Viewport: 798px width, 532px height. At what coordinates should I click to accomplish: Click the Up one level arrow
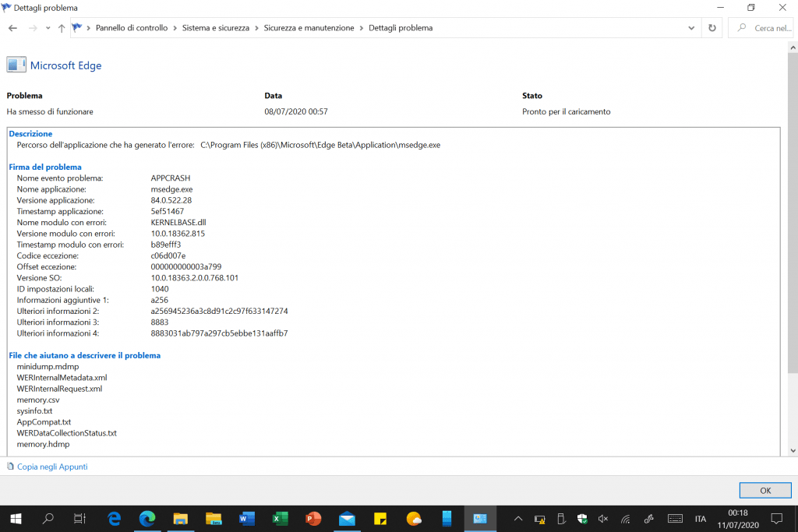click(62, 28)
